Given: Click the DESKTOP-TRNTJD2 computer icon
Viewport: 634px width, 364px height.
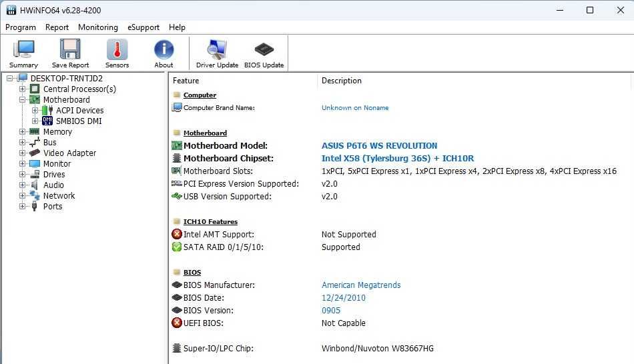Looking at the screenshot, I should click(x=22, y=78).
